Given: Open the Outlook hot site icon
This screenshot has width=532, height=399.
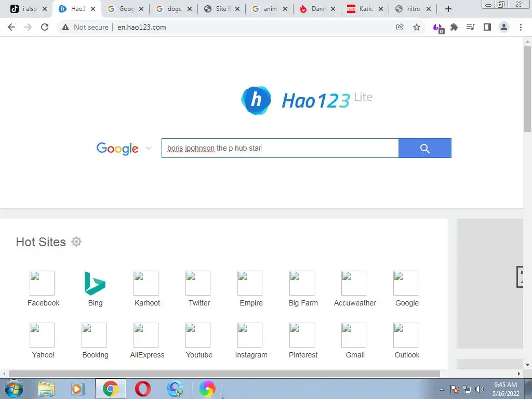Looking at the screenshot, I should (x=405, y=335).
